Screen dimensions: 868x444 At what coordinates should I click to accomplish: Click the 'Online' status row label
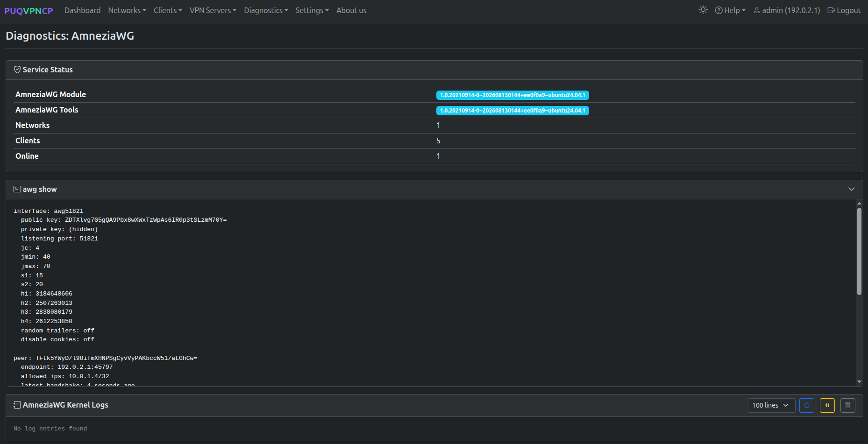click(27, 156)
